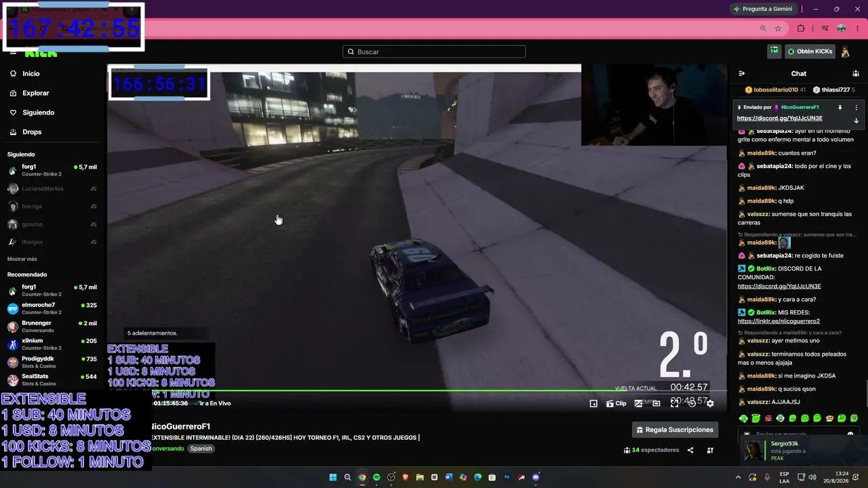Open Spotify from the taskbar
This screenshot has height=488, width=868.
coord(376,477)
